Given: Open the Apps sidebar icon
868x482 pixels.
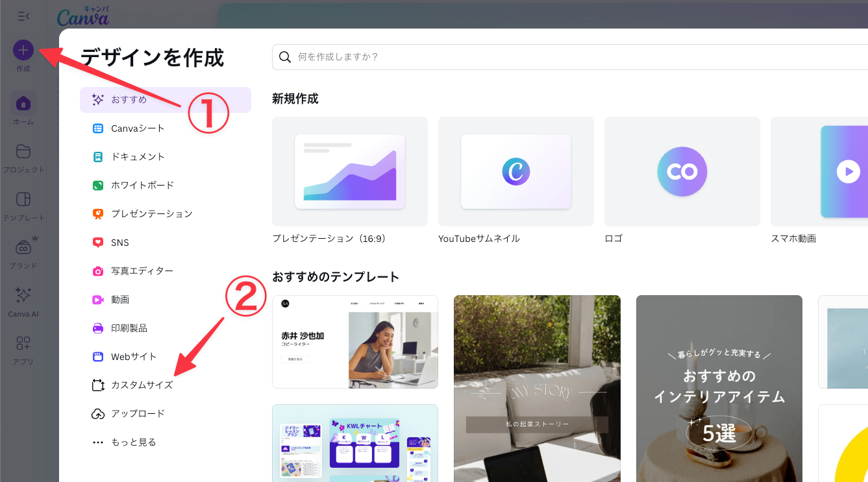Looking at the screenshot, I should click(23, 343).
